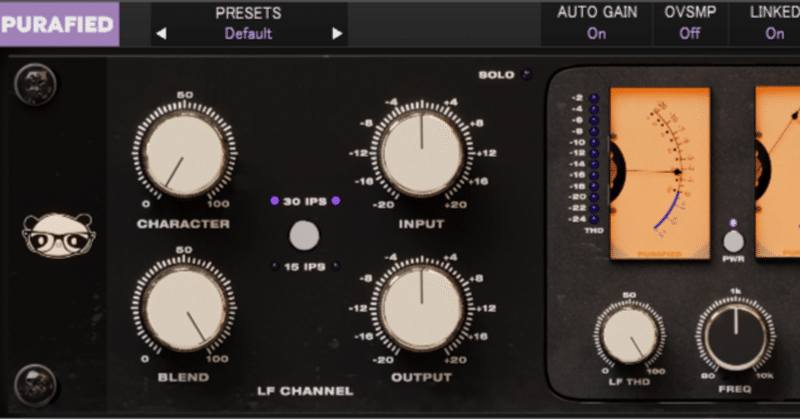Click the INPUT gain knob
The height and width of the screenshot is (419, 800).
coord(421,152)
